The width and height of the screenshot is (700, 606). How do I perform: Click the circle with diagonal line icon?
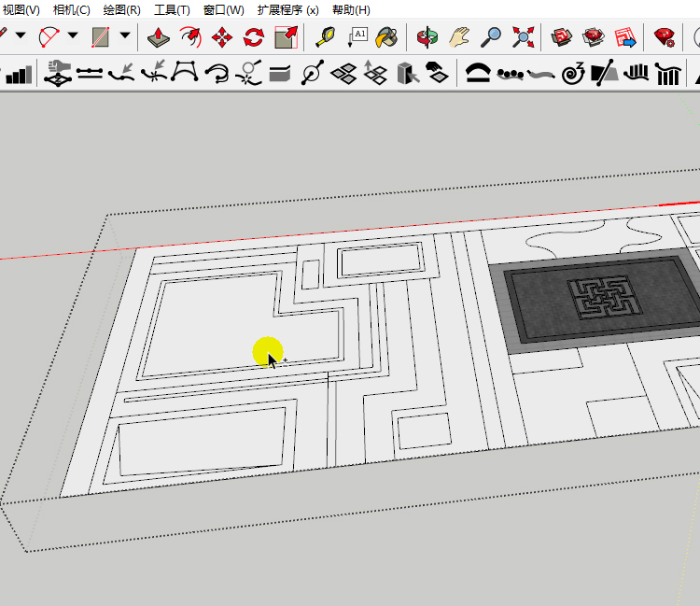pos(313,72)
